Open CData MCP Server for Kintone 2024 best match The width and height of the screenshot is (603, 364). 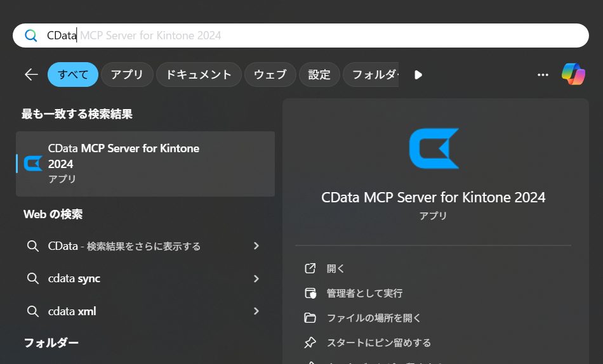click(145, 164)
